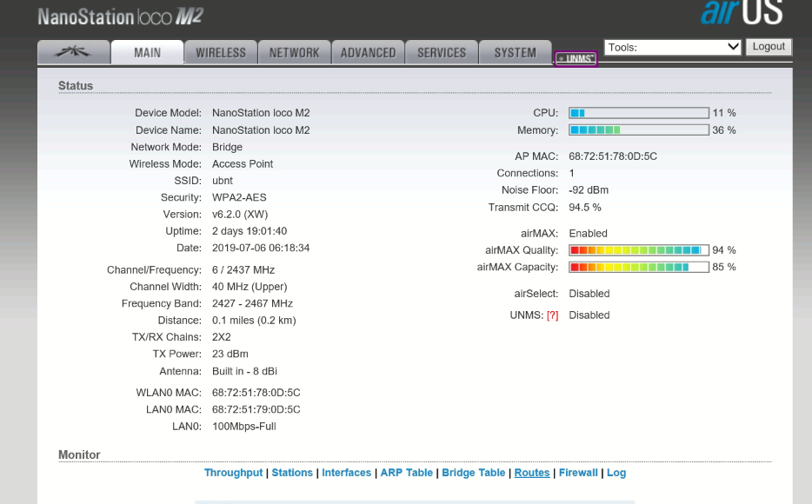The image size is (812, 504).
Task: View the ARP Table
Action: click(407, 473)
